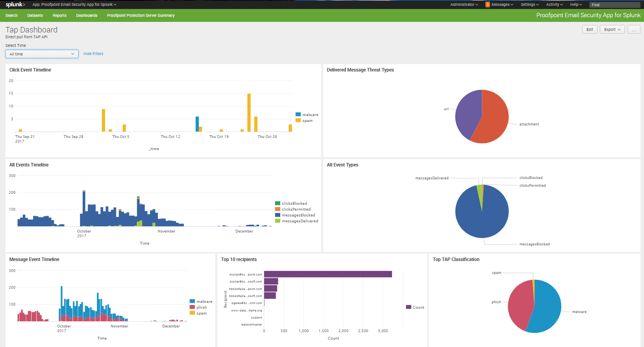This screenshot has width=644, height=347.
Task: Click the 'attachment' pie label
Action: pos(529,124)
